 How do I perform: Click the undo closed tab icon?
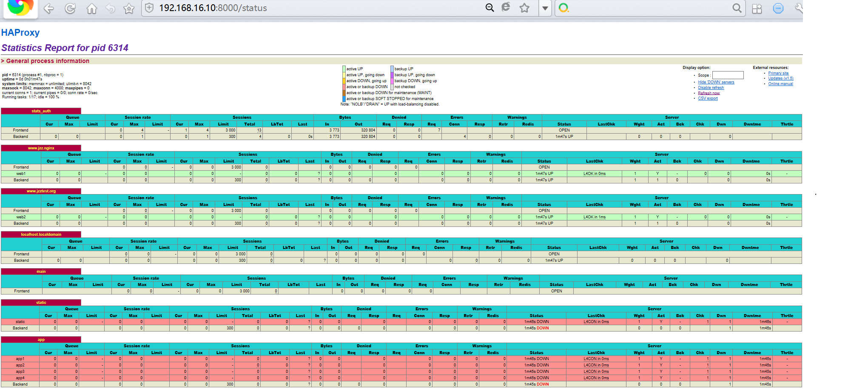coord(110,9)
